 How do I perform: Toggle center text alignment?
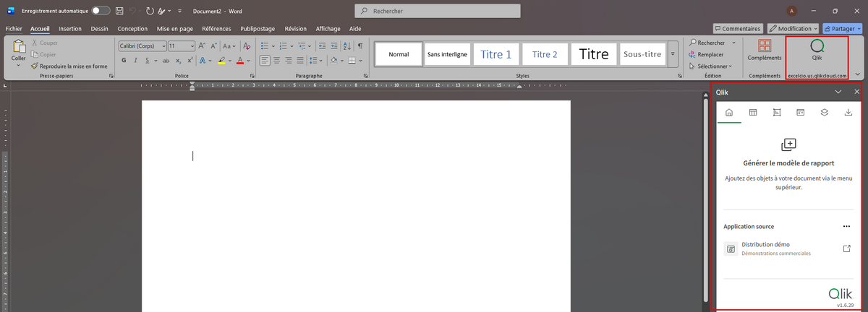pos(278,61)
